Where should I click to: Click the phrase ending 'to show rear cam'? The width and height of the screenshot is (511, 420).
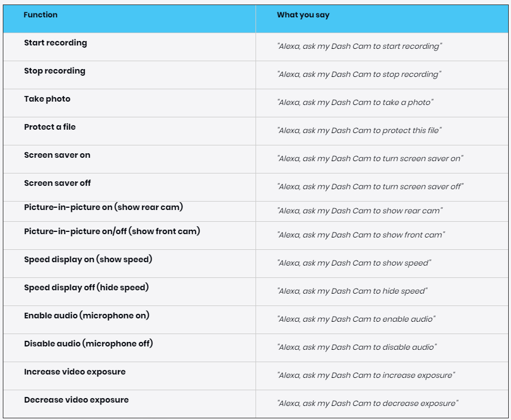(360, 211)
